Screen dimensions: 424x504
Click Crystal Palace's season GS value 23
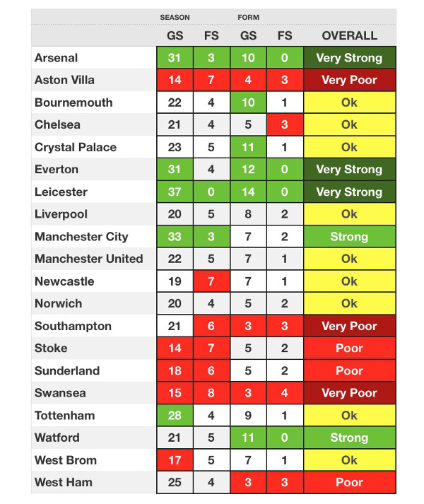click(175, 147)
